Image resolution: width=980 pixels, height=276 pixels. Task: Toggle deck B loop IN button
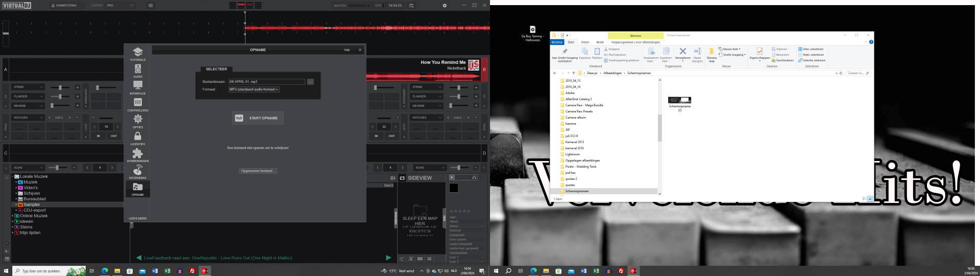pos(376,136)
